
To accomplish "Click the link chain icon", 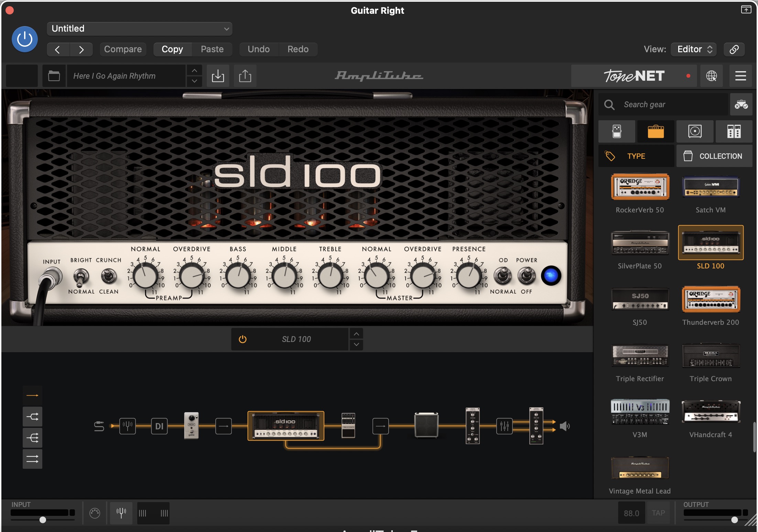I will tap(734, 49).
